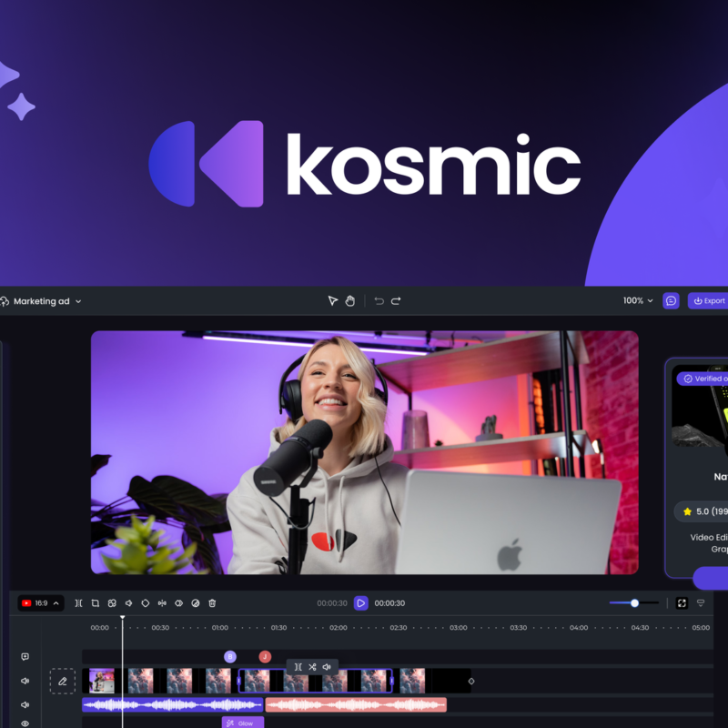The width and height of the screenshot is (728, 728).
Task: Mute the video track speaker icon
Action: [x=25, y=681]
